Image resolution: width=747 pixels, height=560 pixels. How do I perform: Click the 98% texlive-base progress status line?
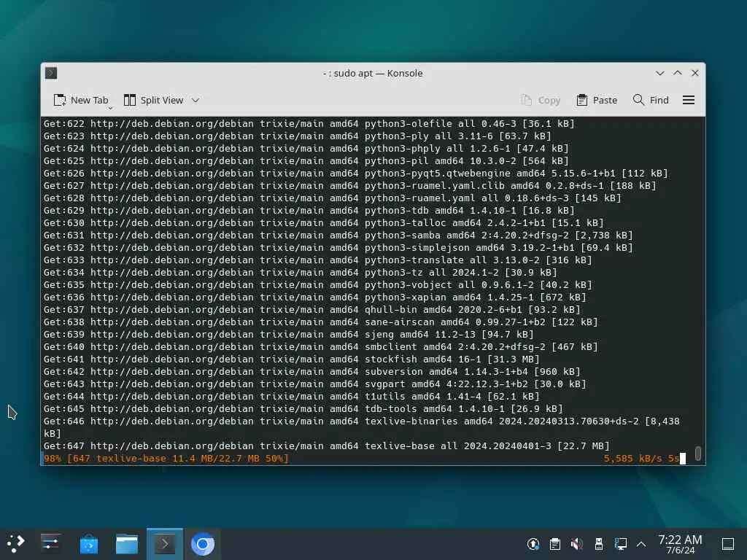pos(166,458)
